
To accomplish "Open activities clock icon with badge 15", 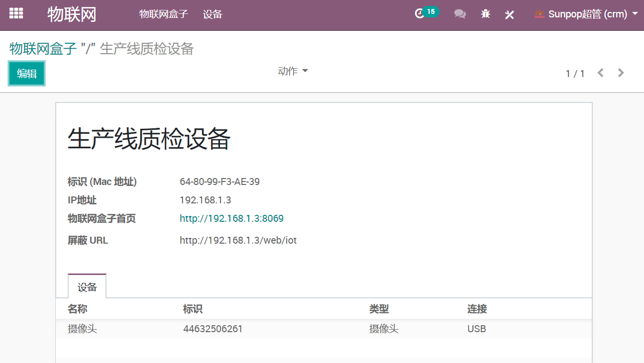I will click(427, 13).
